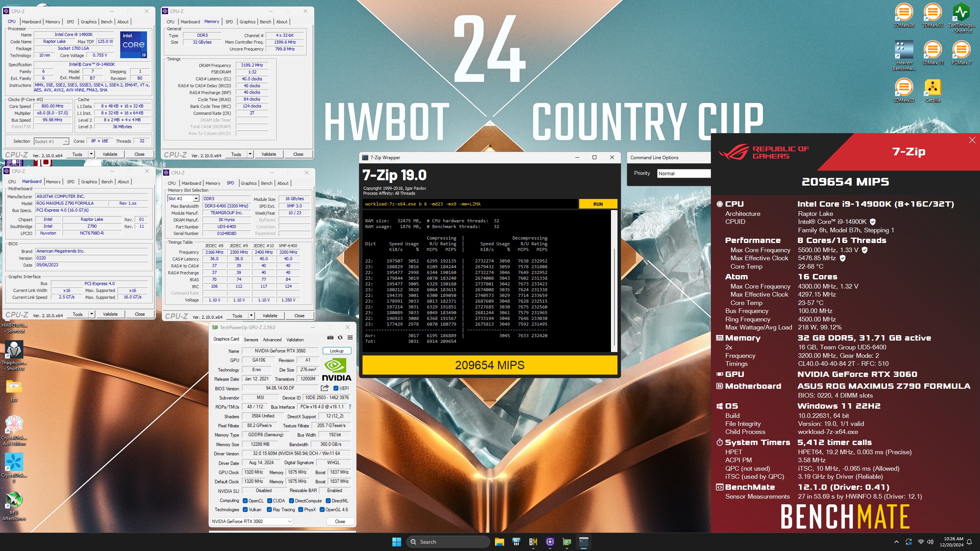Click the GPU-Z BIOS share export icon

click(325, 388)
